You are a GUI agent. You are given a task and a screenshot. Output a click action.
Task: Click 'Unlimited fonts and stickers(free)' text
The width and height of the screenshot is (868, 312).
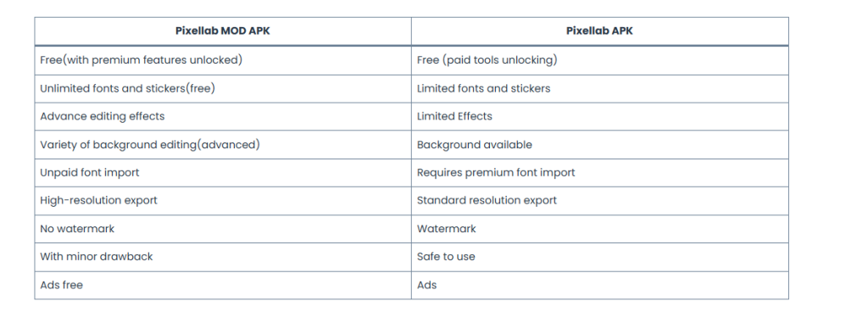(x=127, y=88)
